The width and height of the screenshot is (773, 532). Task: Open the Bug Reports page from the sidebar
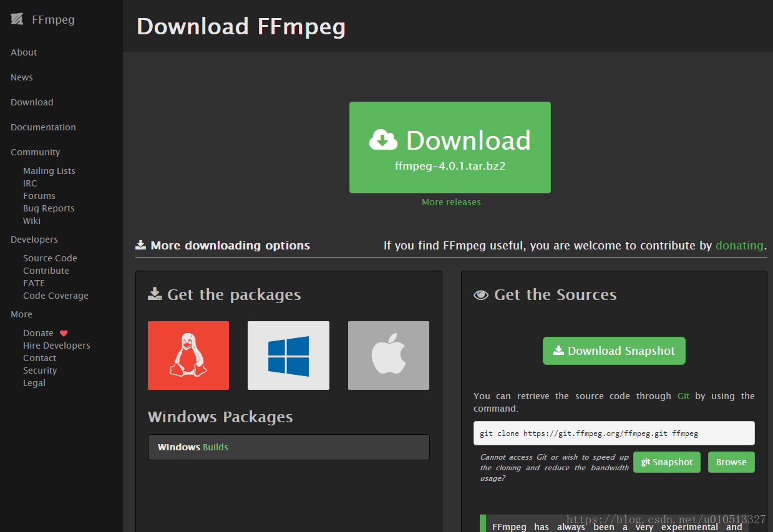click(x=49, y=208)
